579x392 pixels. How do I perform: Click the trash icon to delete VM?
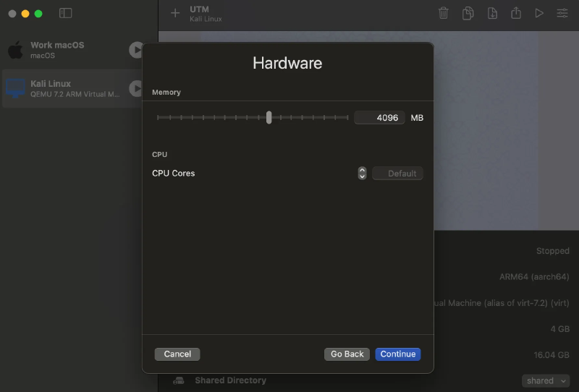tap(444, 13)
